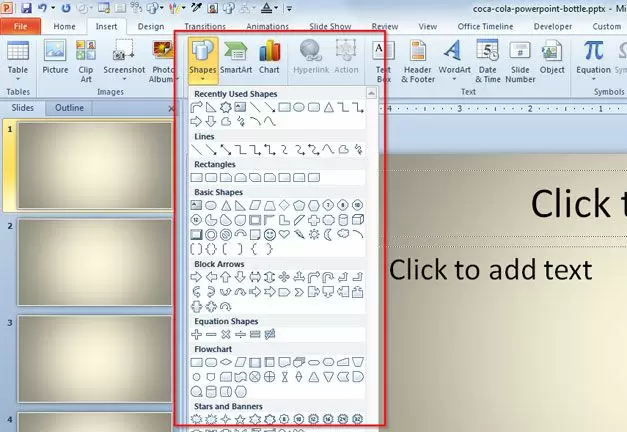Switch to the Design ribbon tab
The height and width of the screenshot is (432, 627).
pyautogui.click(x=151, y=27)
